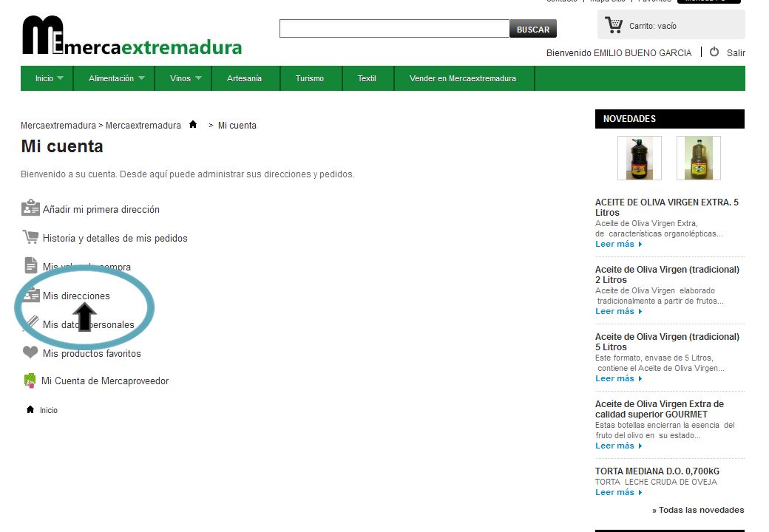This screenshot has width=769, height=532.
Task: Click the home icon in the breadcrumb
Action: click(x=193, y=124)
